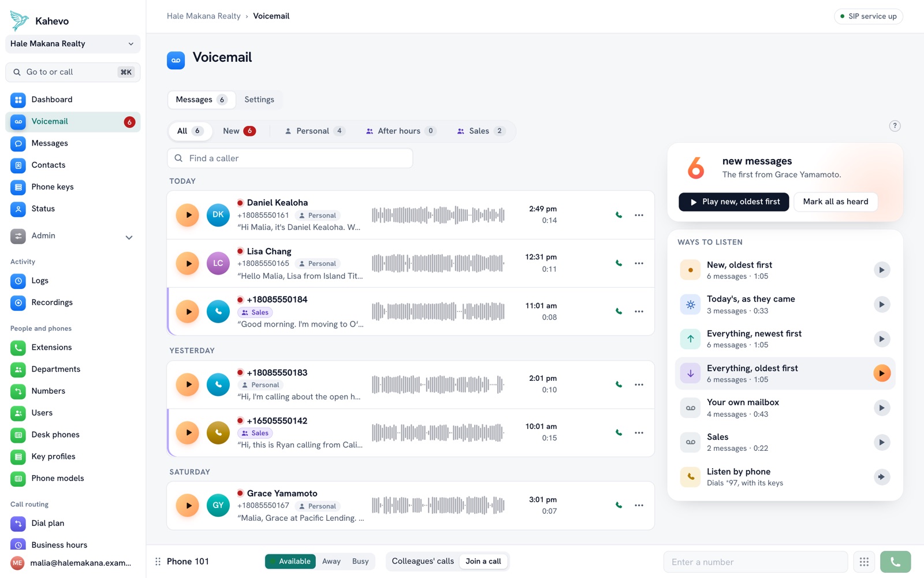Play Lisa Chang's voicemail message
Viewport: 924px width, 578px height.
click(188, 264)
